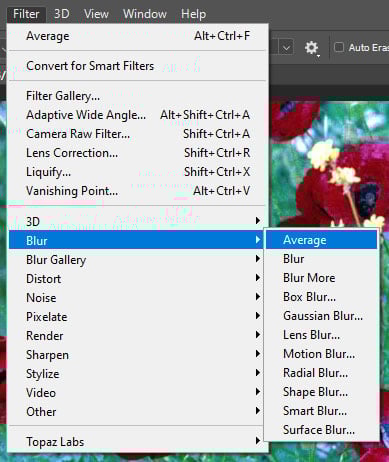Image resolution: width=389 pixels, height=462 pixels.
Task: Expand the Topaz Labs plugin submenu
Action: click(x=138, y=441)
